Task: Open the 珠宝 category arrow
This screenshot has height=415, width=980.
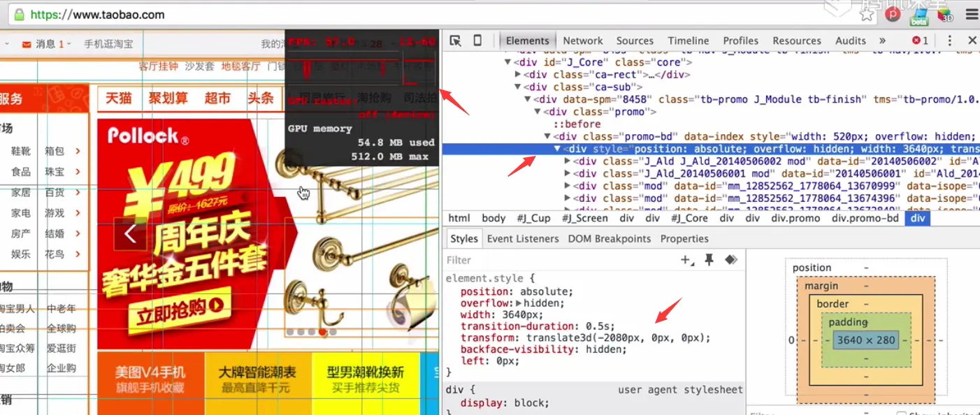Action: [78, 172]
